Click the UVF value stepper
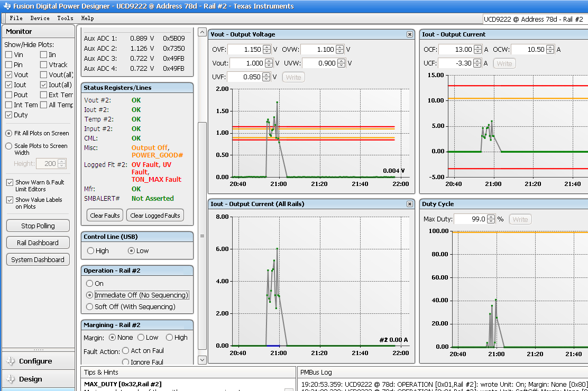This screenshot has height=391, width=588. pyautogui.click(x=267, y=77)
